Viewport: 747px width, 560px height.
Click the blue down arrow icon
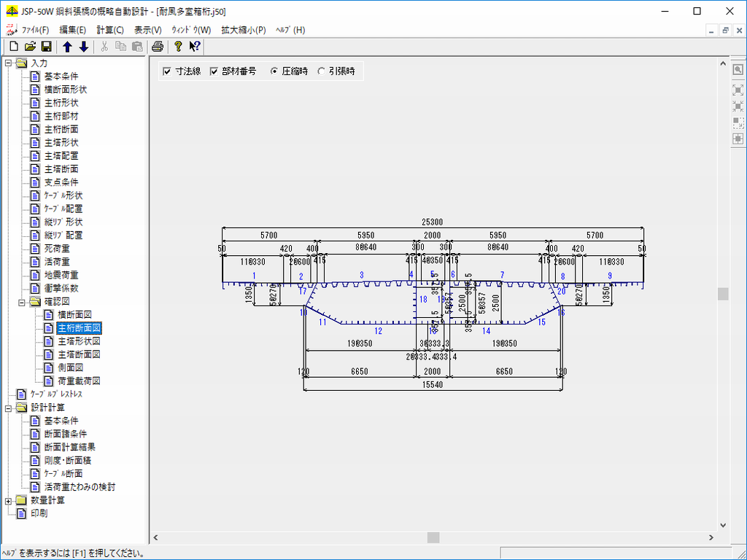pos(84,47)
